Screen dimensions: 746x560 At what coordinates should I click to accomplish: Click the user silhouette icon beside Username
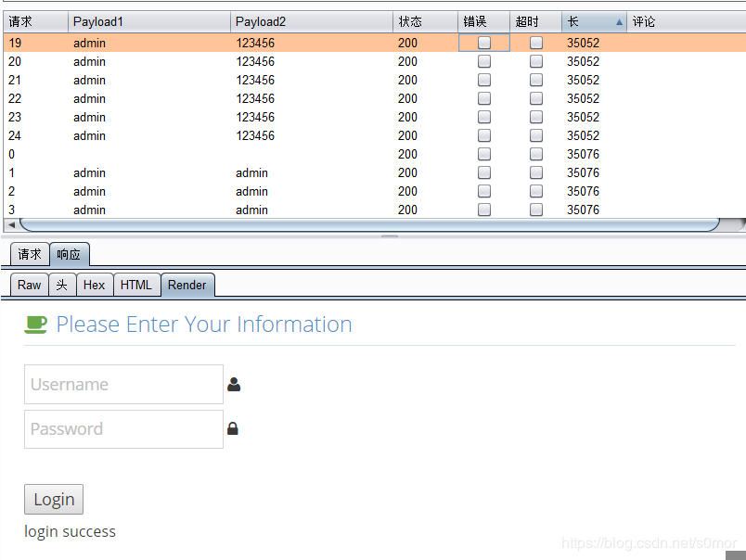(234, 384)
